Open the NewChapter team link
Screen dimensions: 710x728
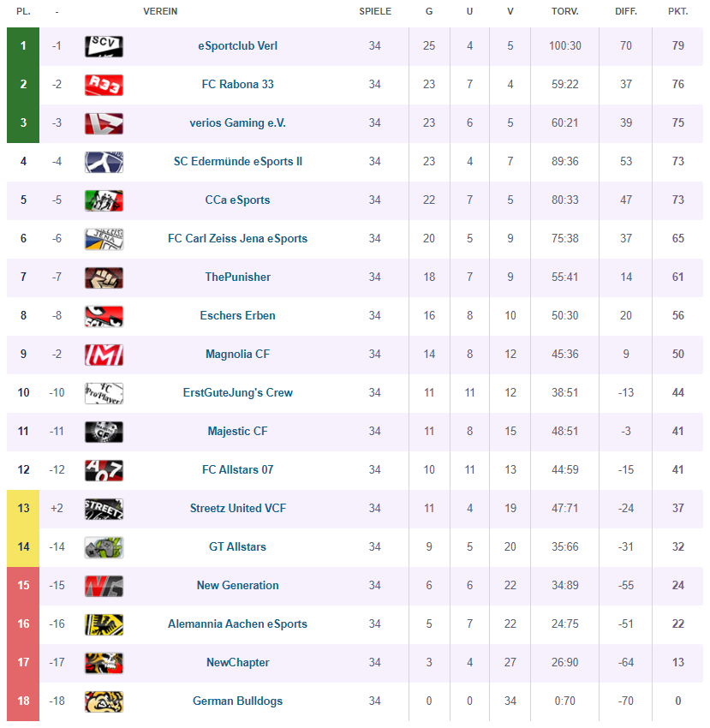238,663
